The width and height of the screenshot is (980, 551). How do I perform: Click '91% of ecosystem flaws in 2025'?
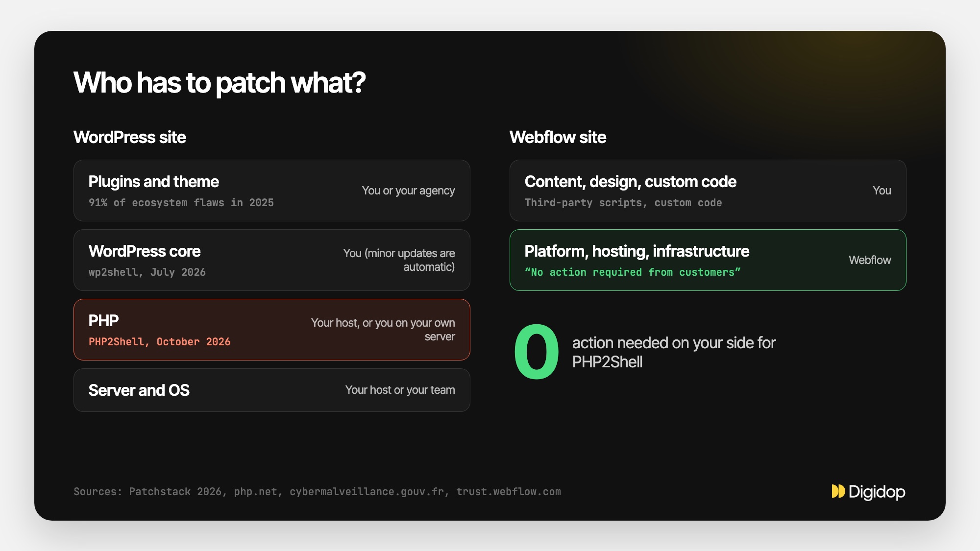click(181, 203)
